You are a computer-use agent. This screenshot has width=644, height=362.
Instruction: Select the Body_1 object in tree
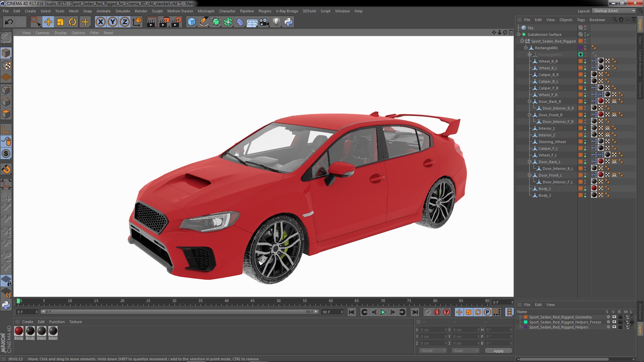point(544,189)
